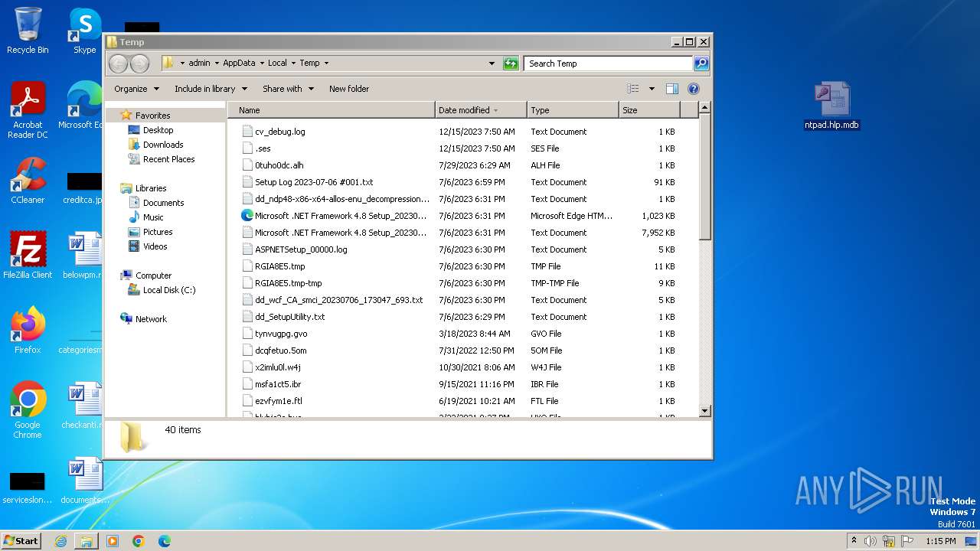Click admin in address breadcrumb
The width and height of the screenshot is (980, 551).
pyautogui.click(x=199, y=64)
